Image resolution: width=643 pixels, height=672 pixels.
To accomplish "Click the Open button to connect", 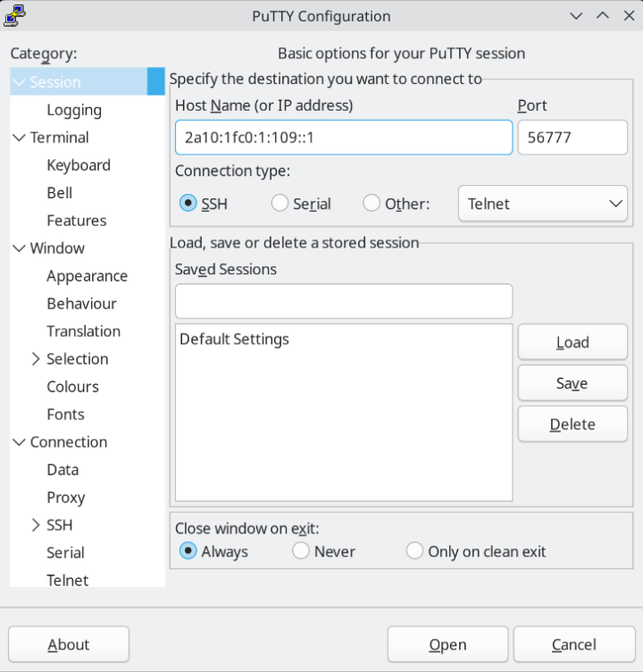I will coord(447,644).
